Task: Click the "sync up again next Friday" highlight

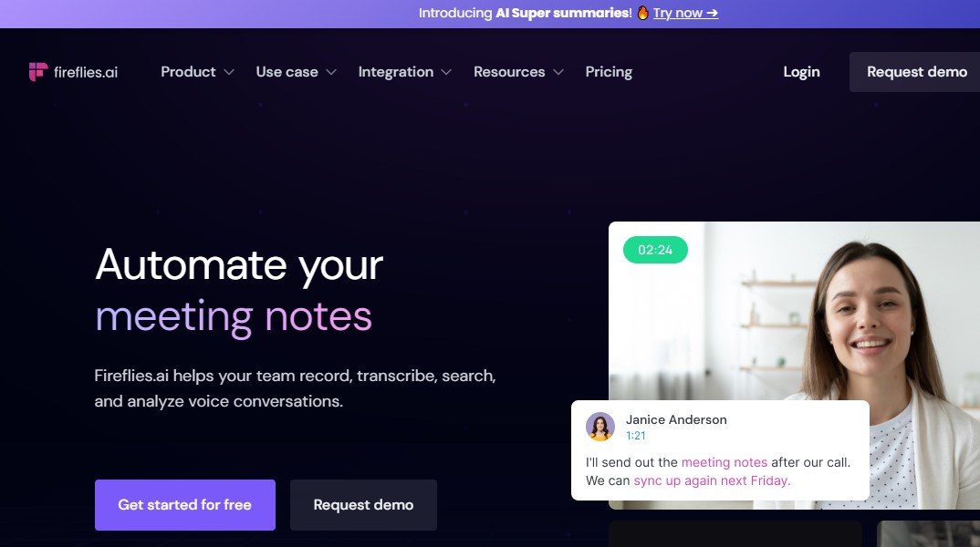Action: (x=712, y=480)
